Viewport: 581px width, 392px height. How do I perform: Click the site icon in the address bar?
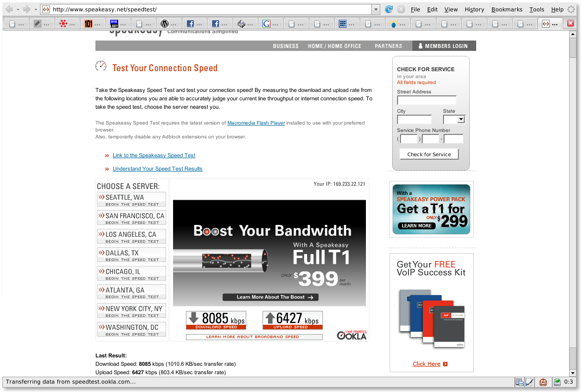tap(46, 9)
